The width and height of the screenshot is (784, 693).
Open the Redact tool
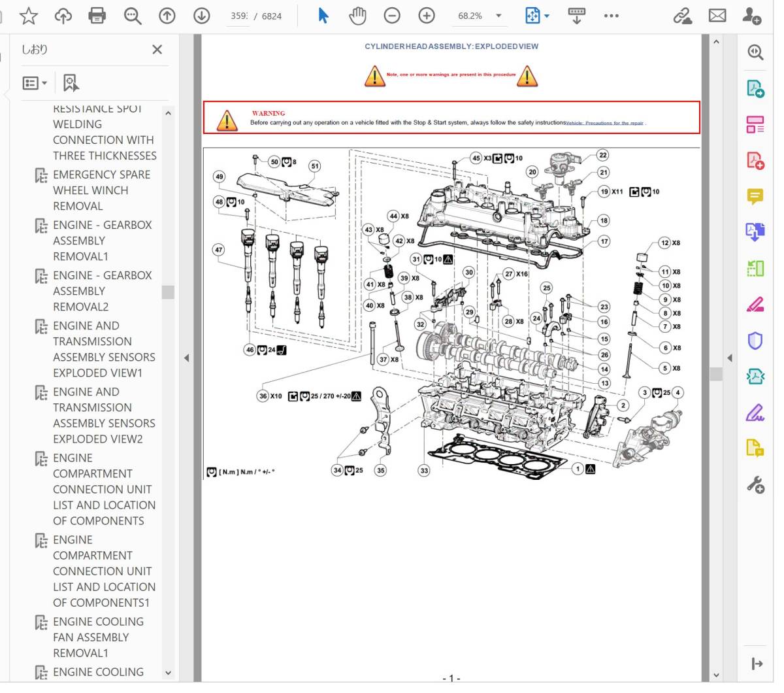tap(756, 304)
